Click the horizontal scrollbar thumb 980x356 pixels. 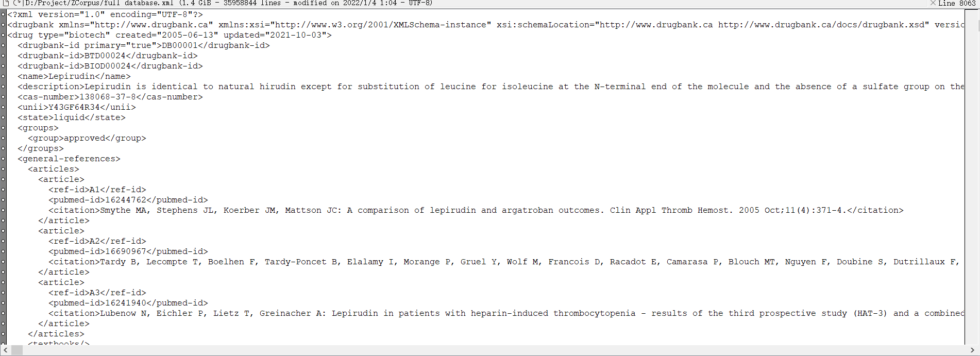coord(17,350)
